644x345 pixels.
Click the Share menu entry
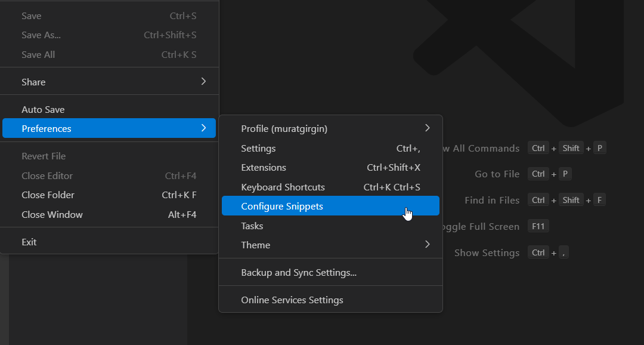pyautogui.click(x=109, y=82)
